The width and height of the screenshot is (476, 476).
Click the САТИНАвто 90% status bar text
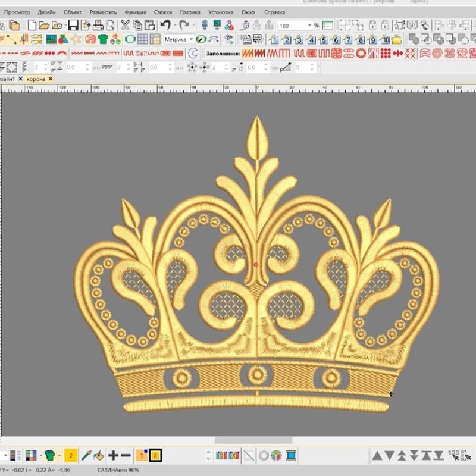pyautogui.click(x=118, y=470)
